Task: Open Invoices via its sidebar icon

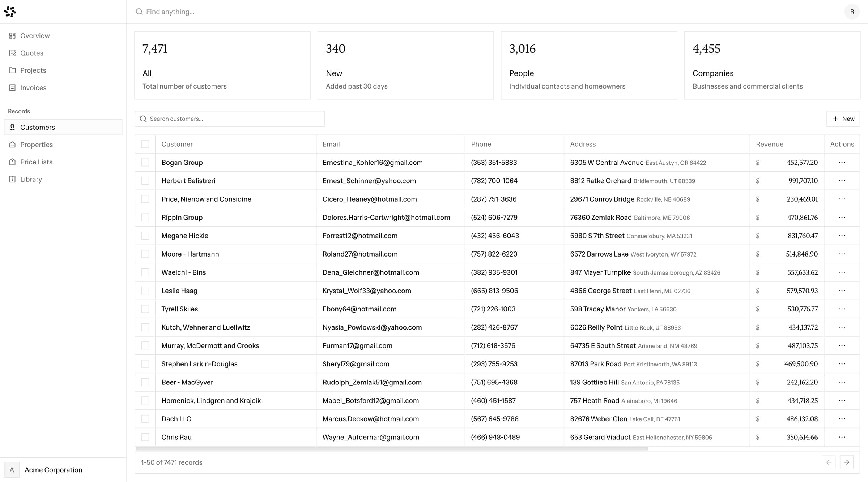Action: pos(13,87)
